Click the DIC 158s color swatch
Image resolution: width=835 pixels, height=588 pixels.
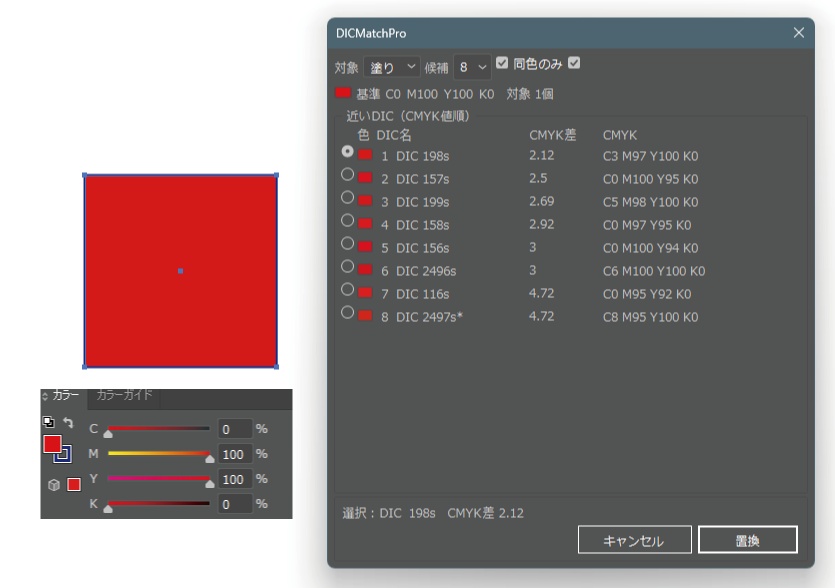pyautogui.click(x=365, y=224)
